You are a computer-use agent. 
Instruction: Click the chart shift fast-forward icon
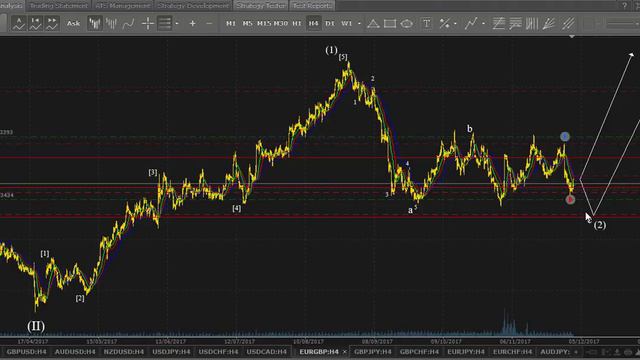pos(52,24)
